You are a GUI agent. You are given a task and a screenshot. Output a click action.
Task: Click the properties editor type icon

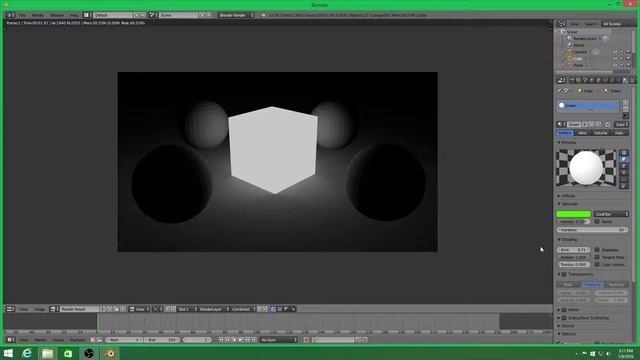pyautogui.click(x=562, y=80)
